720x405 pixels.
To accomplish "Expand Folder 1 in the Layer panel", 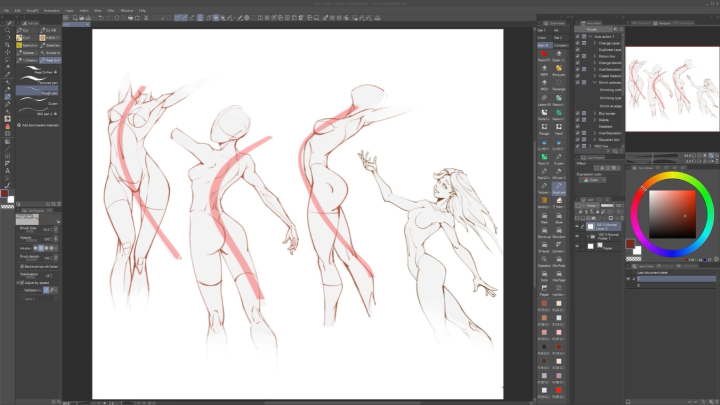I will tap(589, 235).
